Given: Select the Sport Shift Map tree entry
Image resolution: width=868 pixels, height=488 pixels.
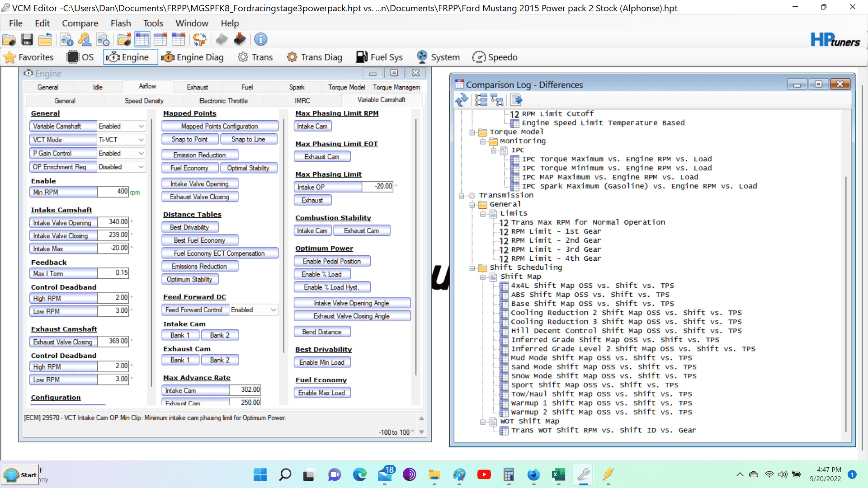Looking at the screenshot, I should 595,385.
